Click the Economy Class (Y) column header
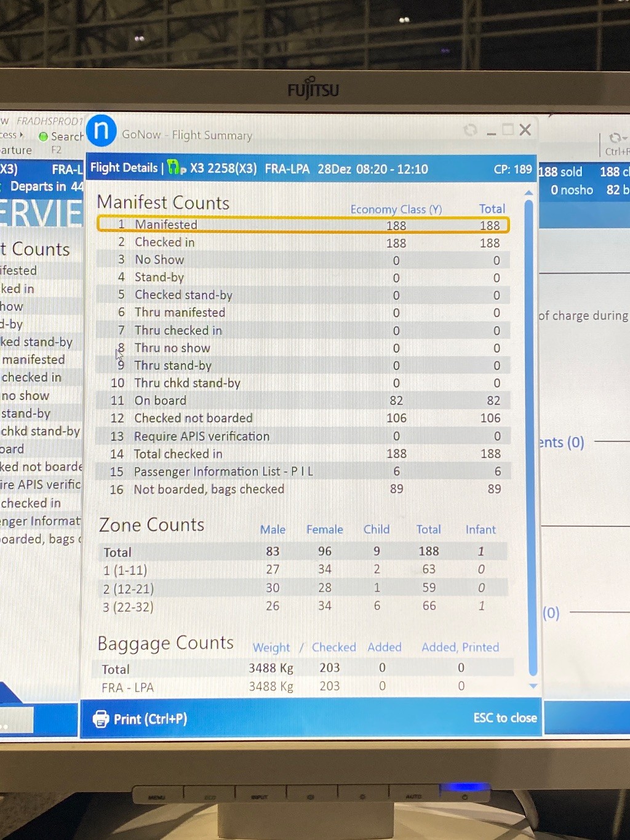The image size is (630, 840). point(396,209)
